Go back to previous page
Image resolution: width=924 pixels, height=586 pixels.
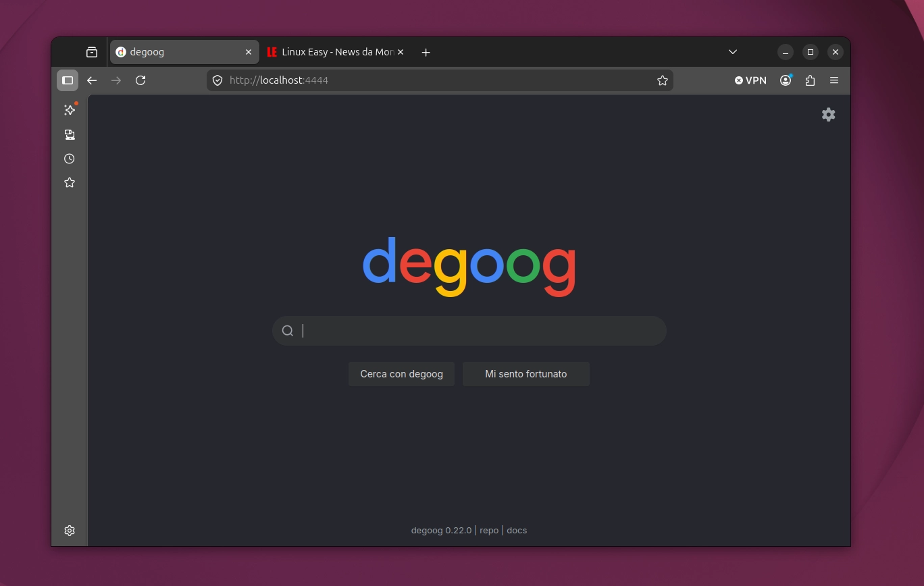(x=92, y=80)
